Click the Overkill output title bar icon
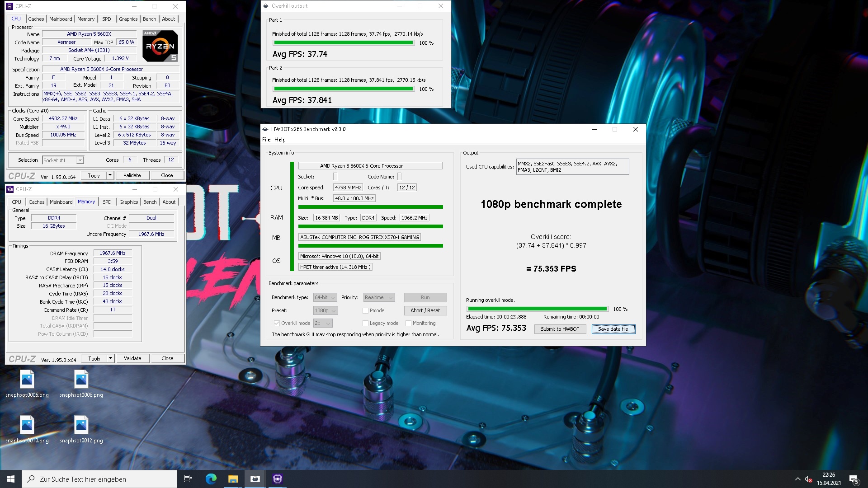 click(x=266, y=6)
